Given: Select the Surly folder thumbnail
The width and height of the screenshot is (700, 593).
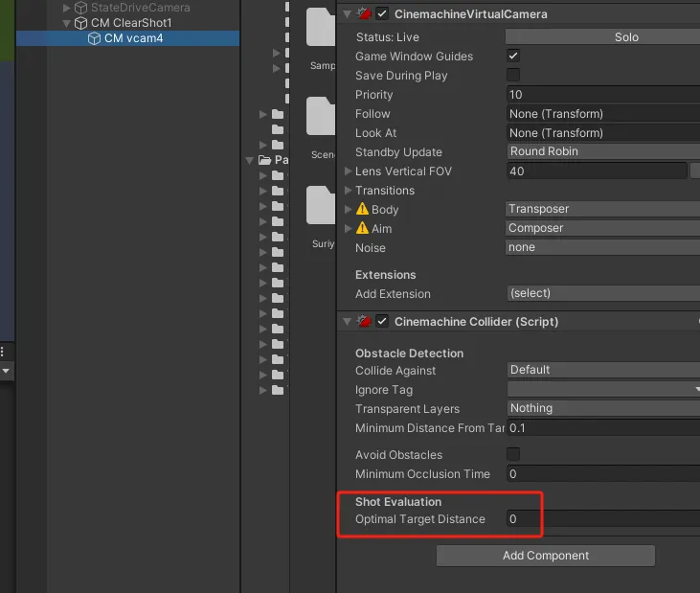Looking at the screenshot, I should 321,205.
